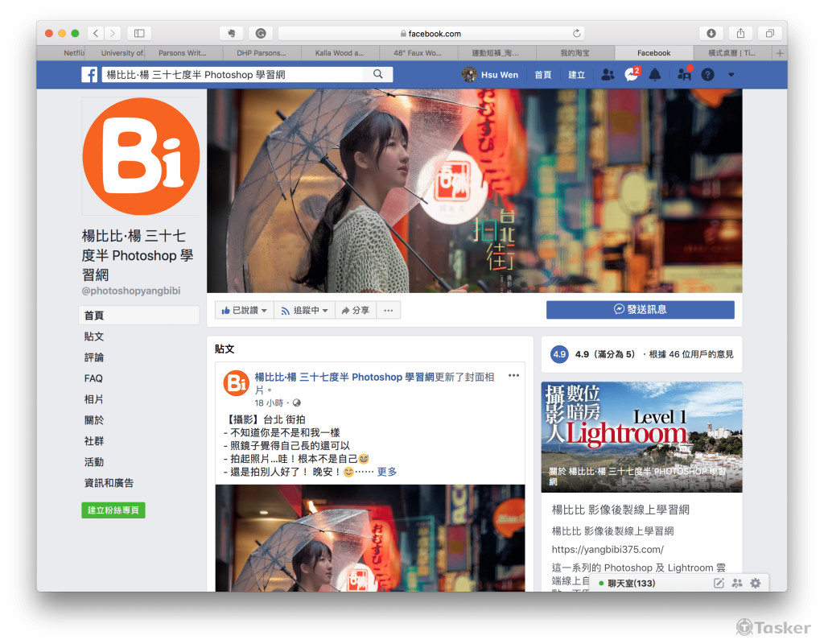Click the Facebook logo icon
This screenshot has height=644, width=824.
tap(89, 75)
